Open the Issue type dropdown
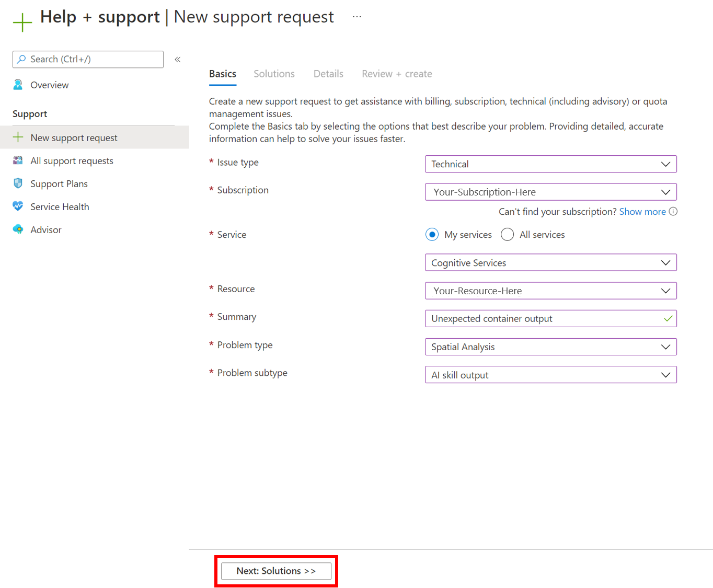 551,164
